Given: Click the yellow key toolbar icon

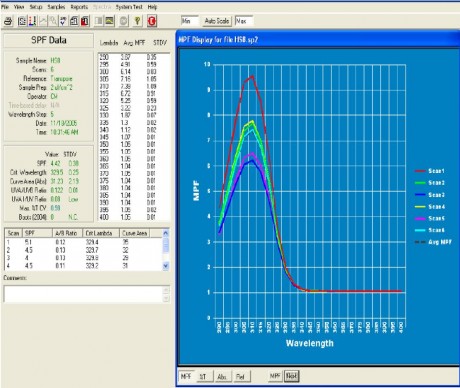Looking at the screenshot, I should [137, 21].
